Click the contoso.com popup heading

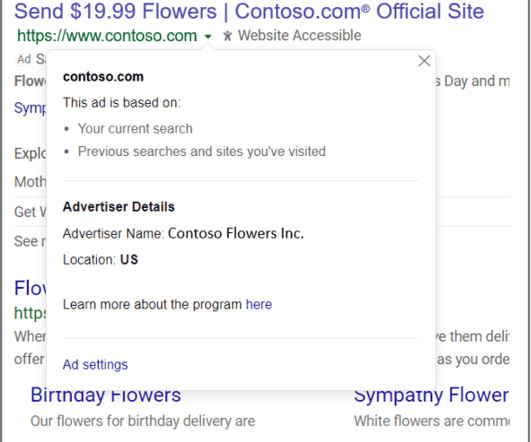pyautogui.click(x=103, y=77)
